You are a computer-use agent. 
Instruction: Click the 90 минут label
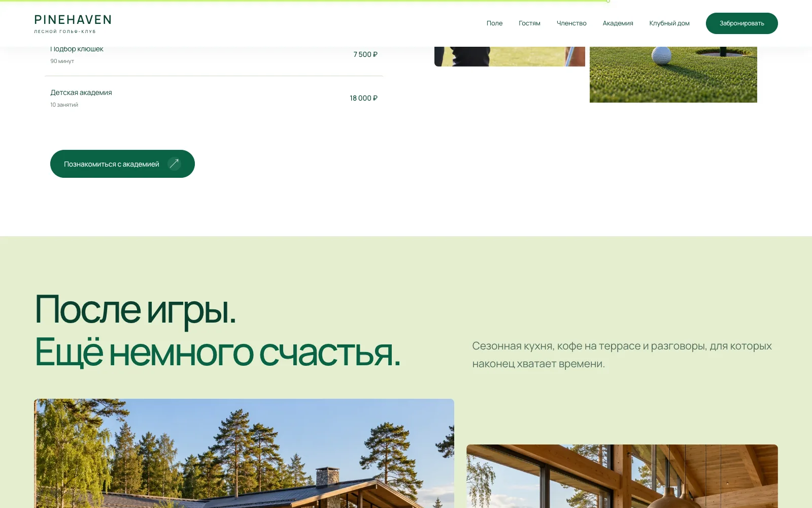pos(62,61)
